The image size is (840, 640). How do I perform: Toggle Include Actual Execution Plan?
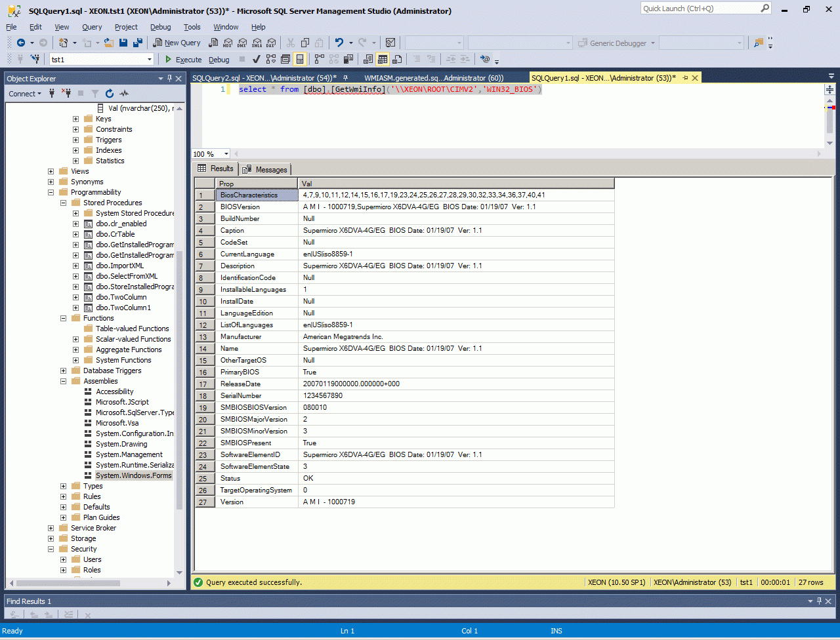coord(320,59)
